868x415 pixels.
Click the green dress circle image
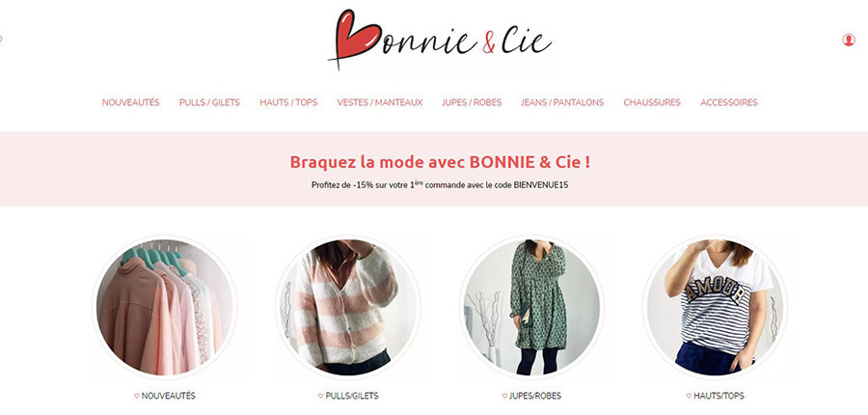click(x=532, y=308)
